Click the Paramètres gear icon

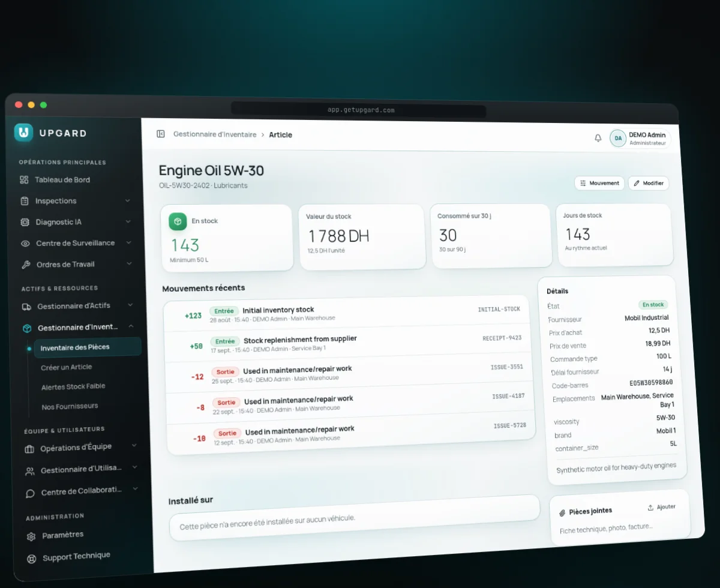coord(32,537)
